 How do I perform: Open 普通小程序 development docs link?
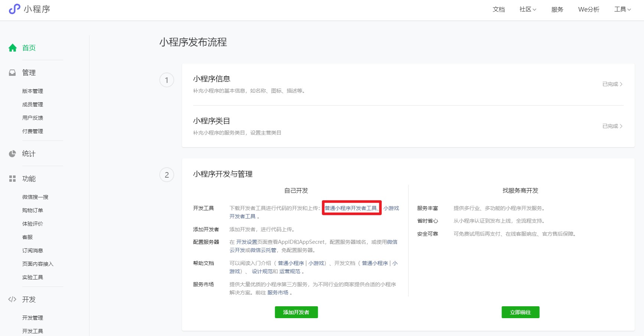375,263
